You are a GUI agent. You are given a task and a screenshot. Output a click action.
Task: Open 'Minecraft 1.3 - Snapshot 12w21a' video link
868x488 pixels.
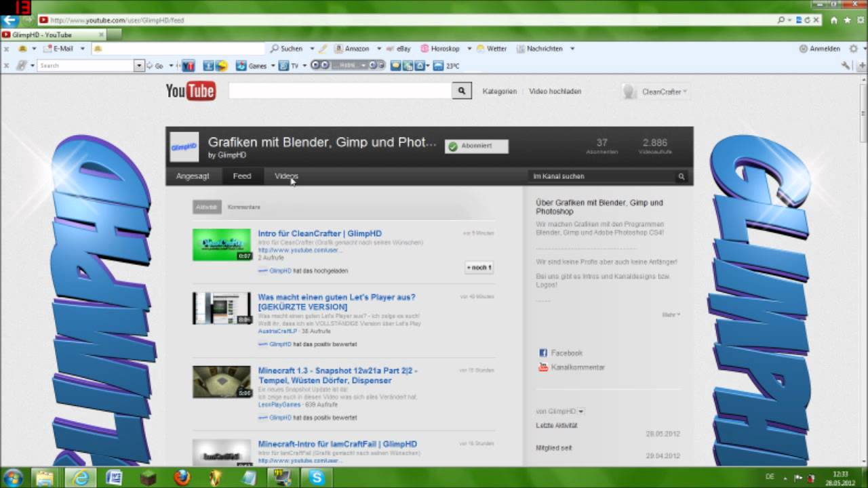(338, 375)
